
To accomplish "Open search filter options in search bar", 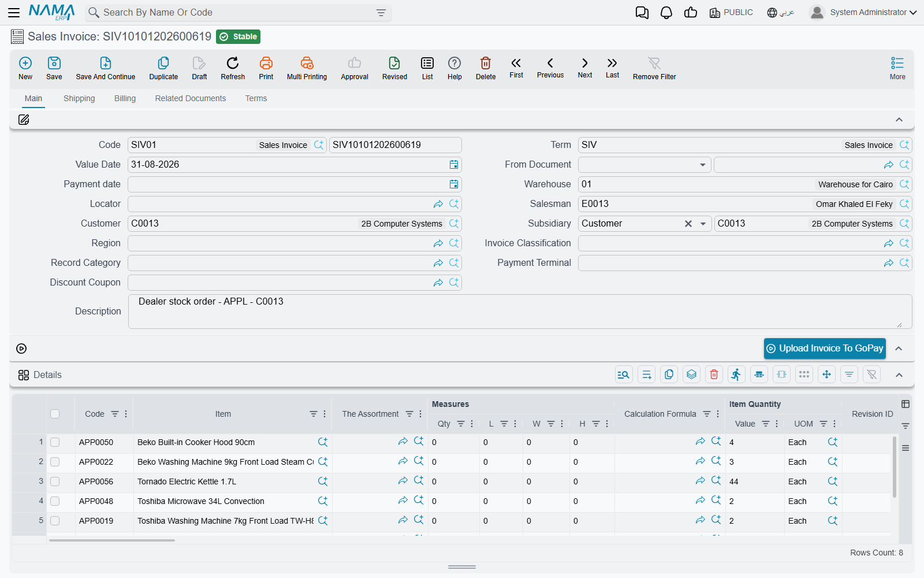I will tap(381, 13).
